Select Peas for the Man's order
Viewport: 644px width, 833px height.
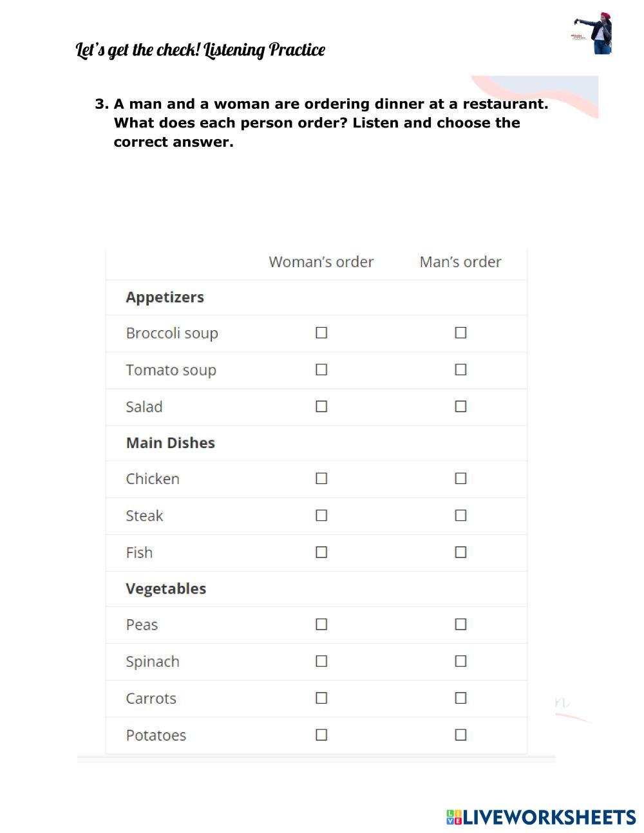tap(460, 624)
